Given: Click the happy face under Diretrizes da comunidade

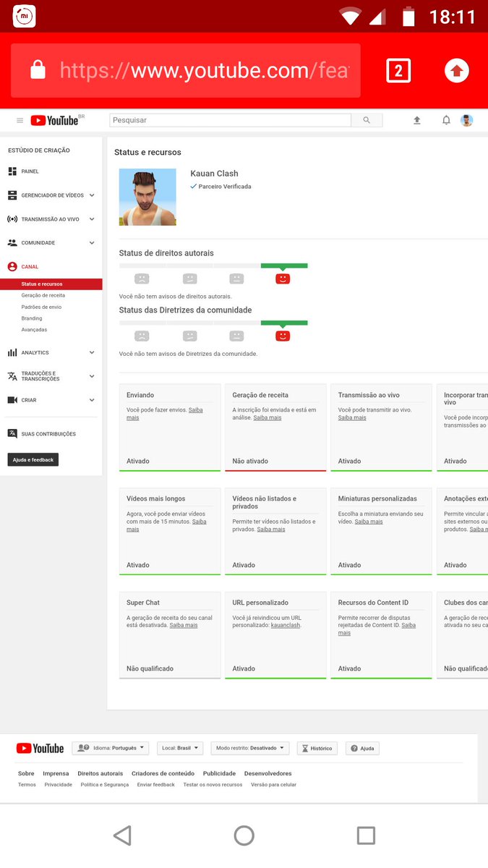Looking at the screenshot, I should tap(283, 336).
